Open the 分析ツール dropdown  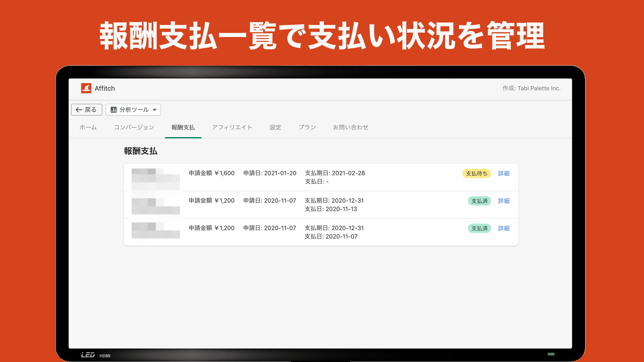(x=133, y=109)
